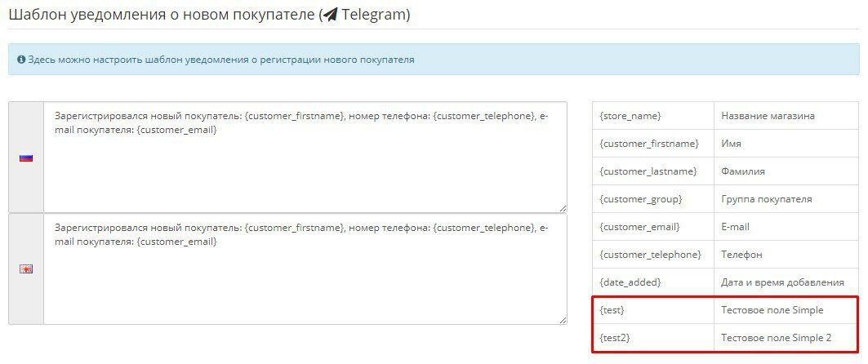Focus the upper notification template textarea
Screen dimensions: 868x364
305,163
